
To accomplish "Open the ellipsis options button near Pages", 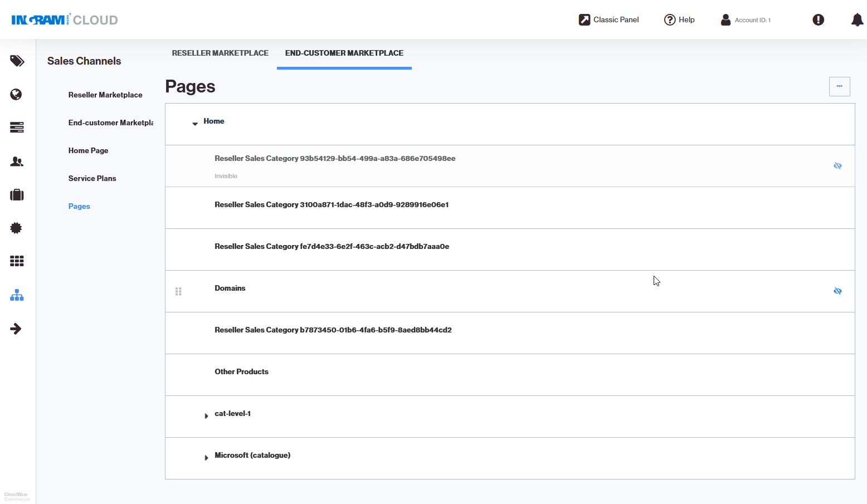I will pyautogui.click(x=840, y=86).
